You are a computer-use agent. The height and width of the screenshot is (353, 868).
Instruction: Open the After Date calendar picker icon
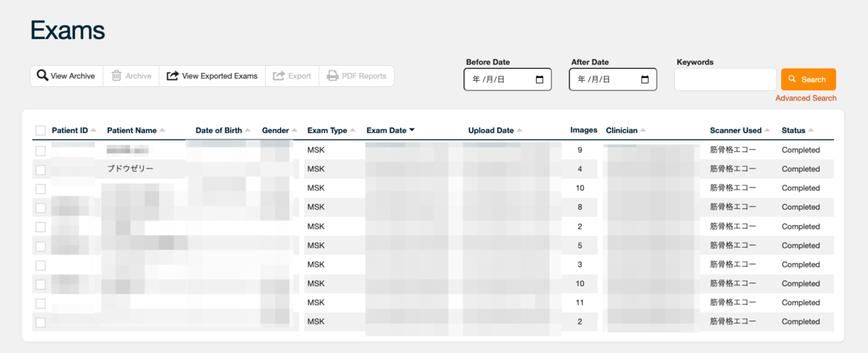click(645, 80)
